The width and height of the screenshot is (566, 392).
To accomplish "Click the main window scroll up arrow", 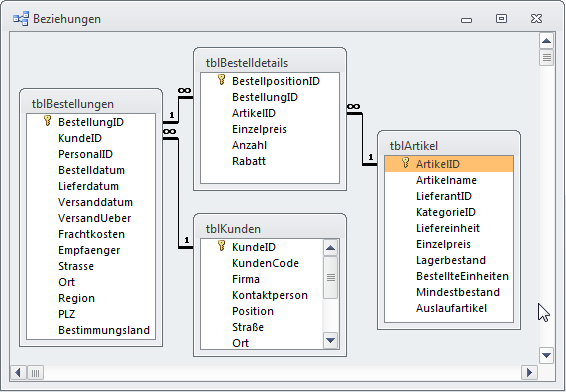I will 547,41.
